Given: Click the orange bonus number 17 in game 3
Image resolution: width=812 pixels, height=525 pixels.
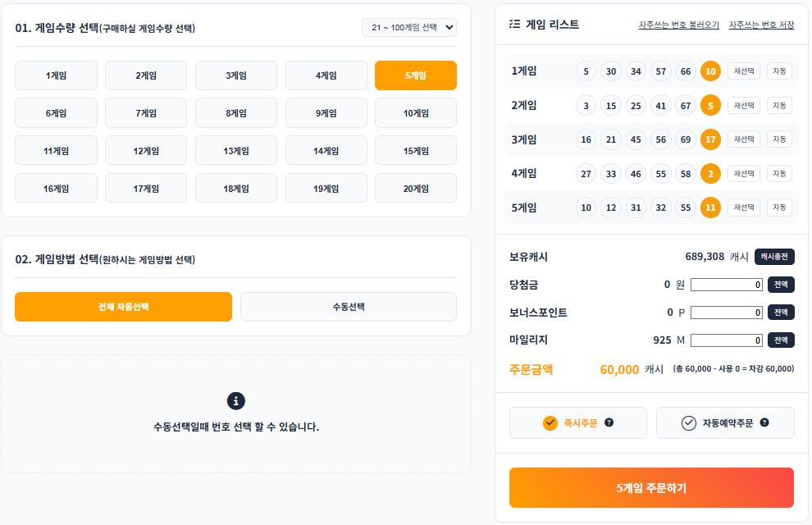Looking at the screenshot, I should tap(710, 139).
